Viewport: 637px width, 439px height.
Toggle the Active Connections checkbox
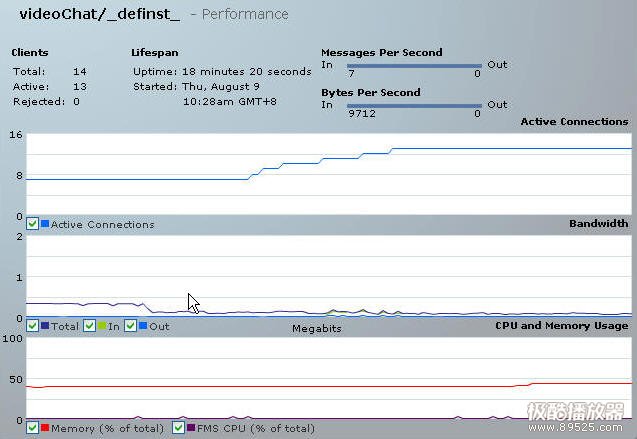coord(33,224)
